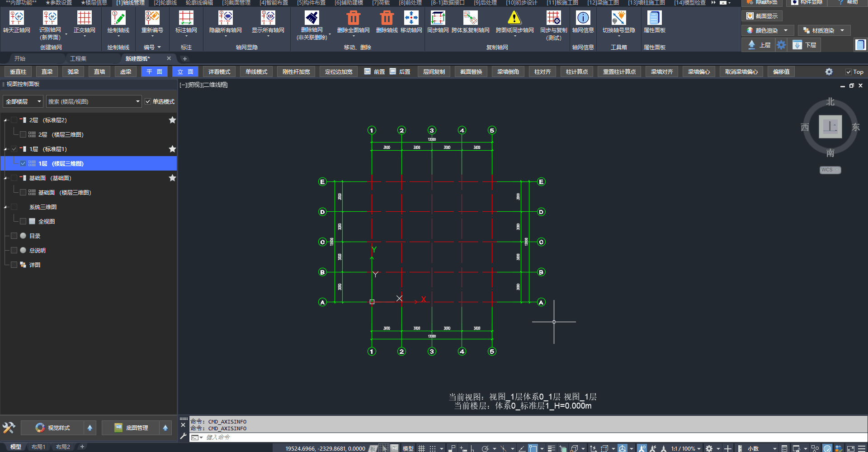The width and height of the screenshot is (868, 452).
Task: Expand the 颜色渲染 dropdown
Action: point(786,30)
